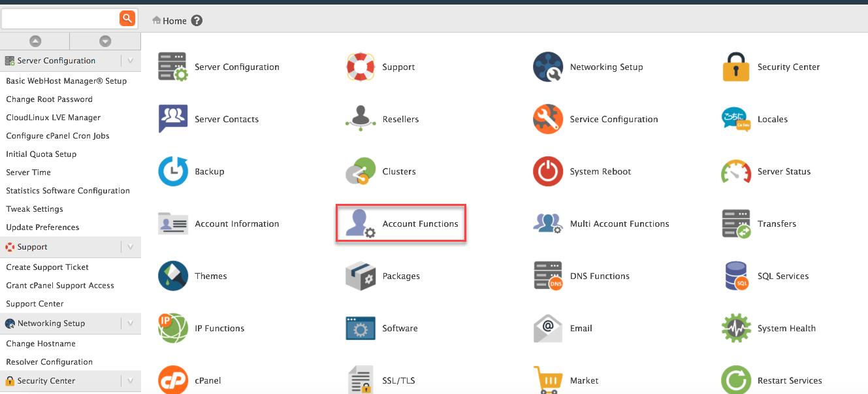Click the Security Center padlock icon

click(736, 67)
